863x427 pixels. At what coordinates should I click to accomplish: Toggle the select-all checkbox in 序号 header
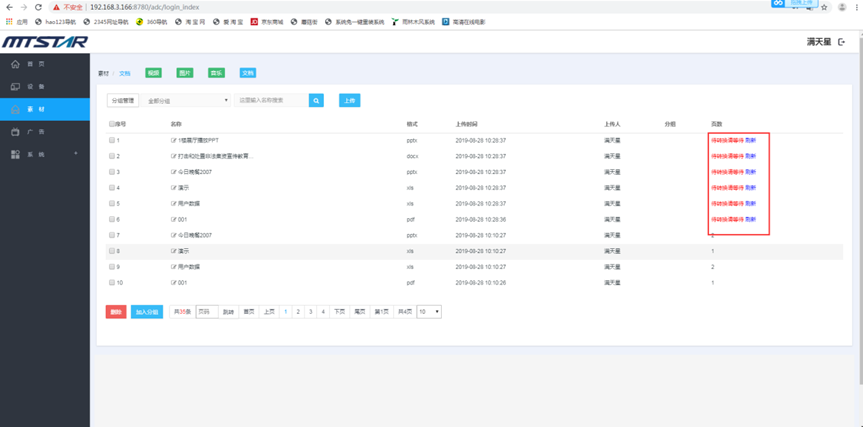(x=111, y=123)
